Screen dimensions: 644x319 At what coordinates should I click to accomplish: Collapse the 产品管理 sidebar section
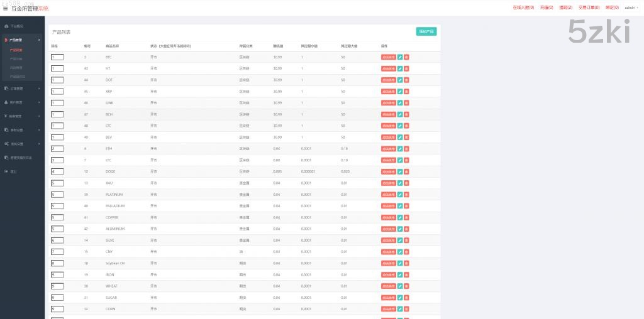tap(21, 40)
